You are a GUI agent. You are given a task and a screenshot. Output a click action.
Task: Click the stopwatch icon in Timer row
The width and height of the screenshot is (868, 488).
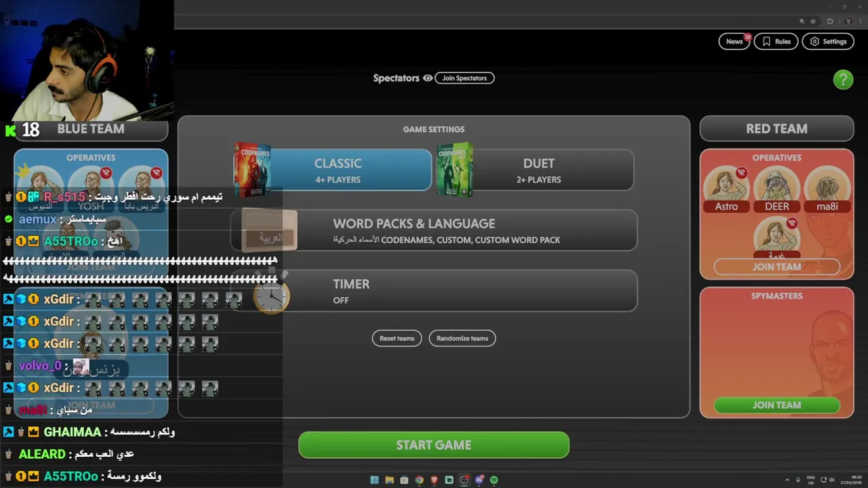(x=272, y=293)
